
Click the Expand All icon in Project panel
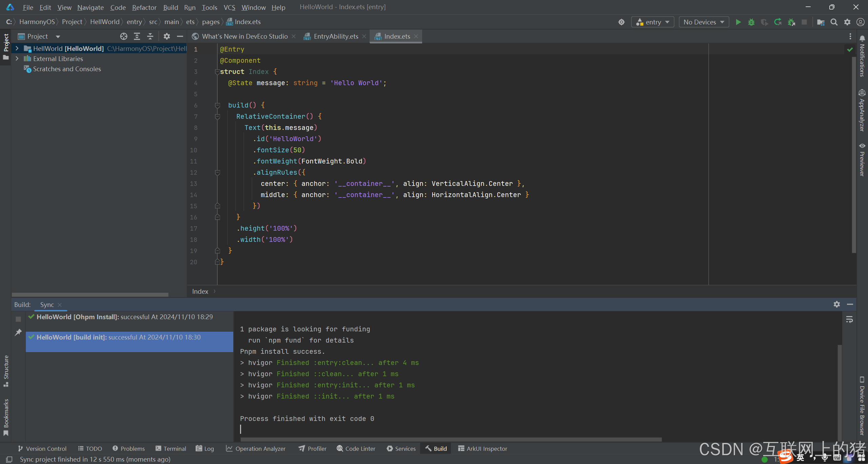click(137, 36)
